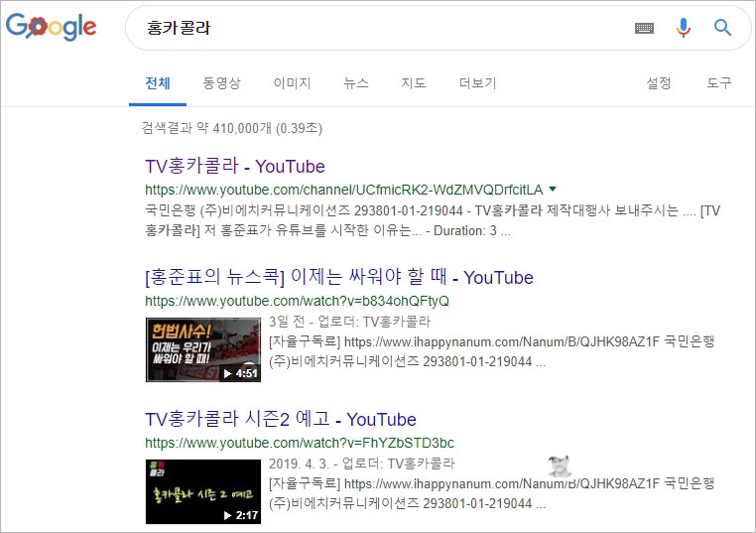
Task: Open the 뉴스 tab
Action: tap(356, 83)
